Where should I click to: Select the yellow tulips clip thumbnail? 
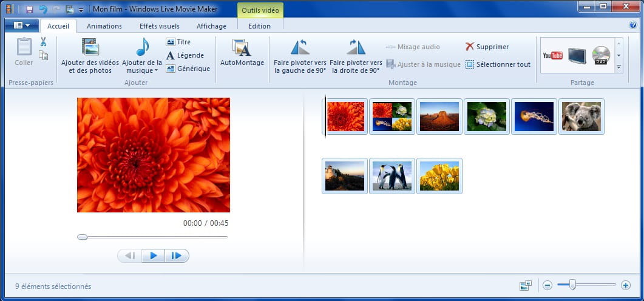[439, 176]
